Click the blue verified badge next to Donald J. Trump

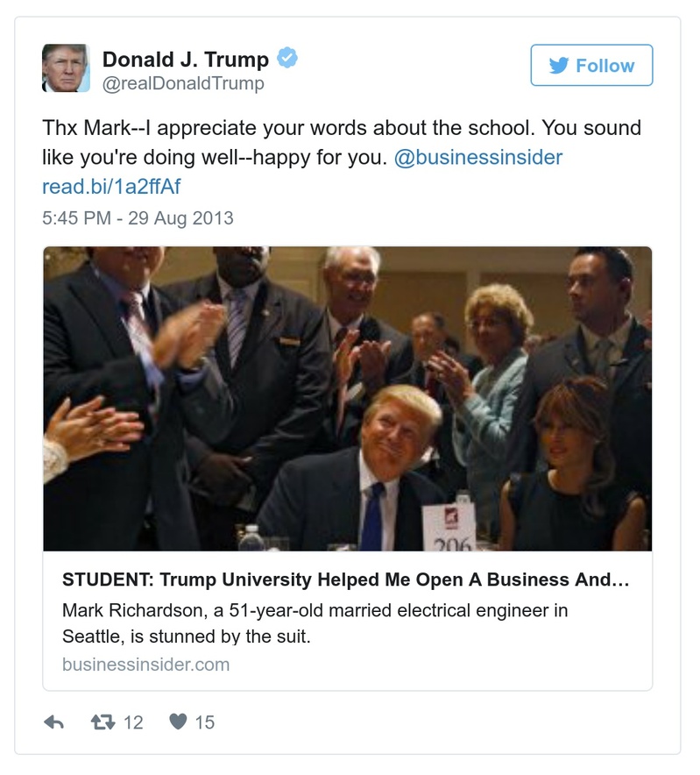pos(285,56)
